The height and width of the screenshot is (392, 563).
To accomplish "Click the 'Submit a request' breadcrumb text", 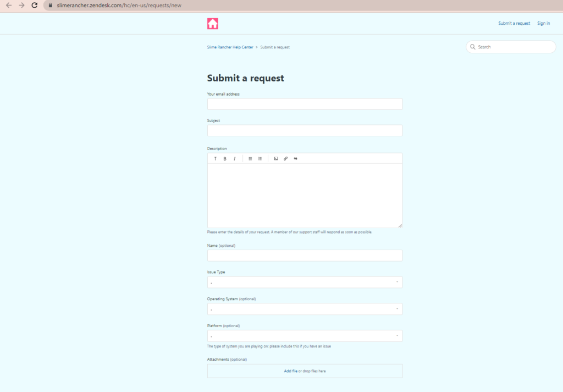I will click(275, 47).
